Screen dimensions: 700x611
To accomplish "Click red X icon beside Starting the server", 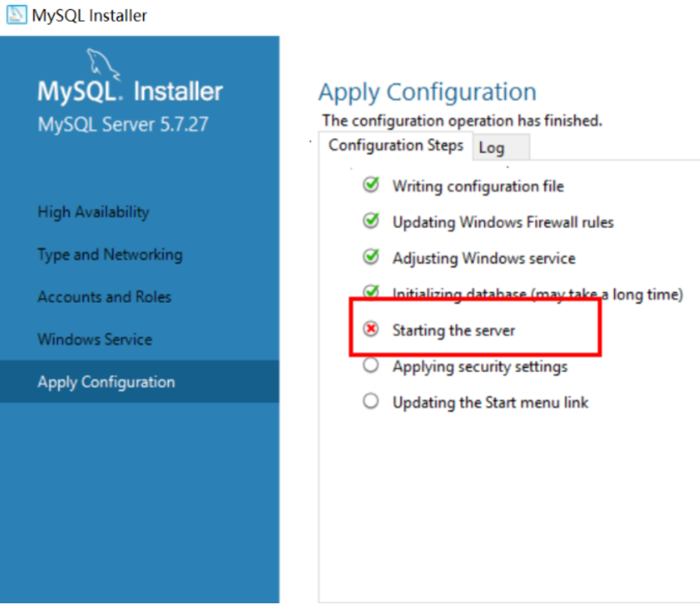I will [371, 329].
